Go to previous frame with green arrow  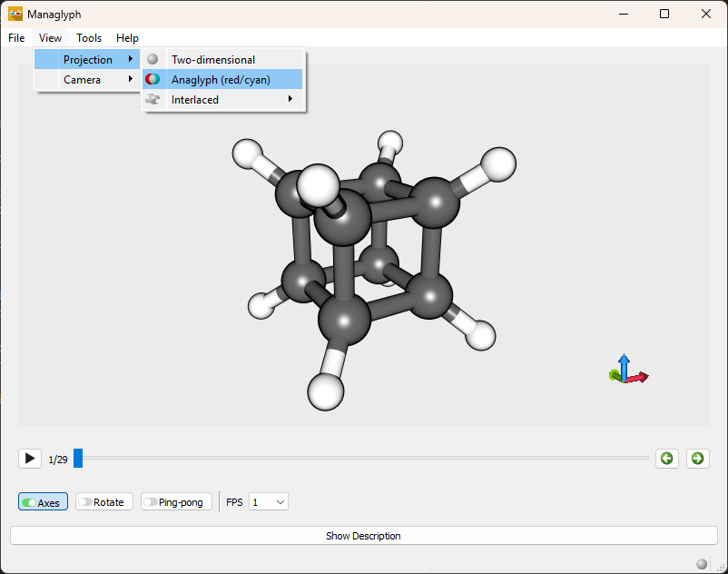667,459
